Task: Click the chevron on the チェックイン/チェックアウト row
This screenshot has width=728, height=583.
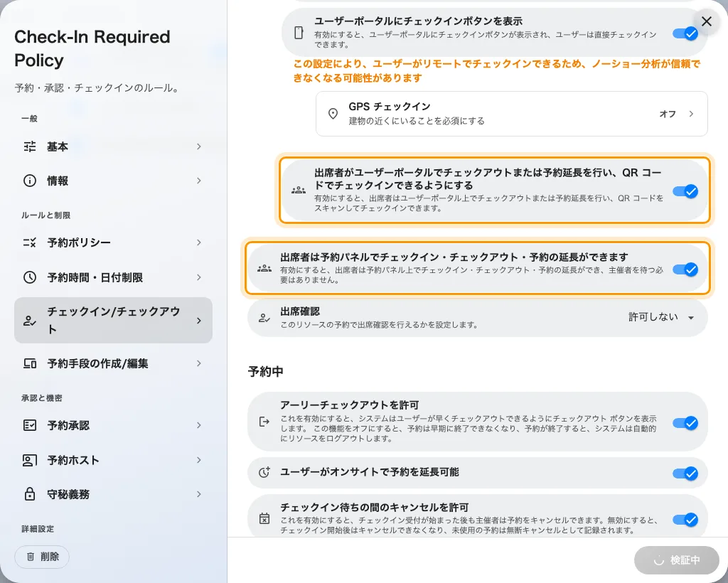Action: tap(199, 321)
